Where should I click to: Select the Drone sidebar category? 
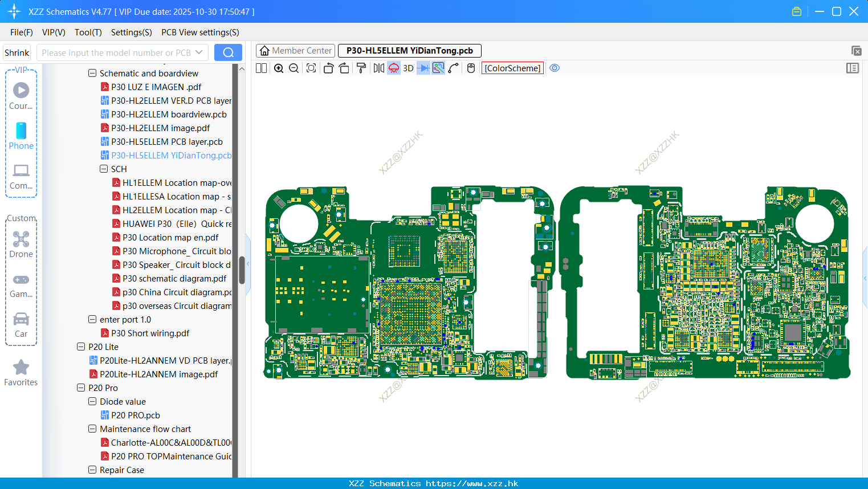click(x=21, y=244)
